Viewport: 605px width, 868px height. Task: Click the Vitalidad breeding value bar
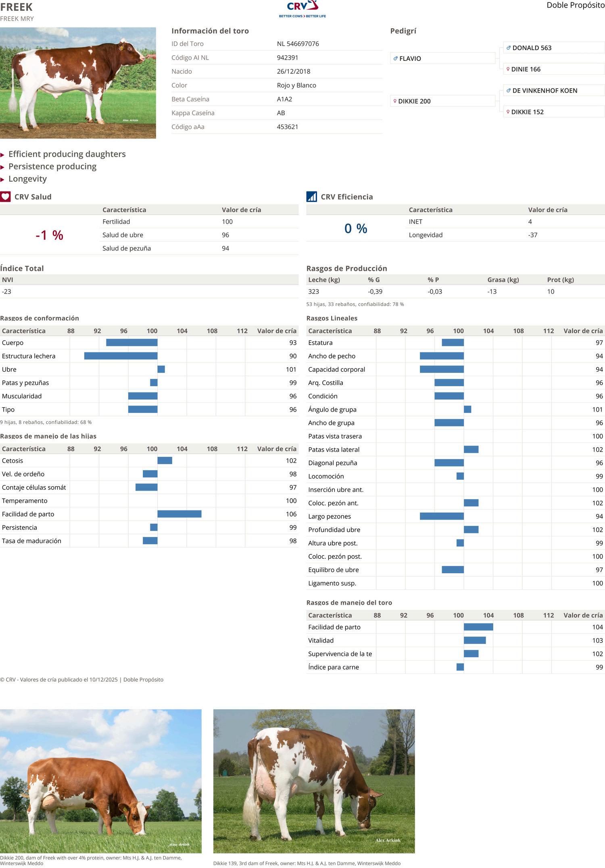coord(475,640)
